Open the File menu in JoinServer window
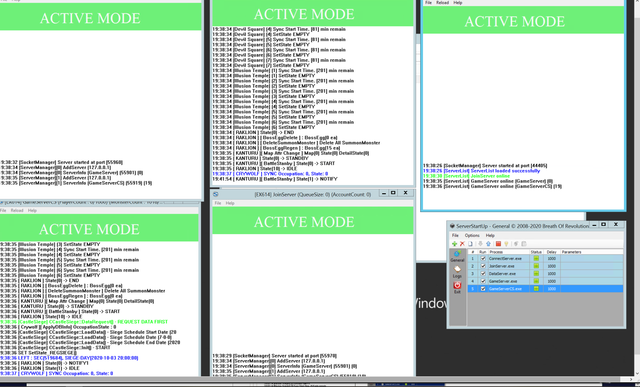 218,203
